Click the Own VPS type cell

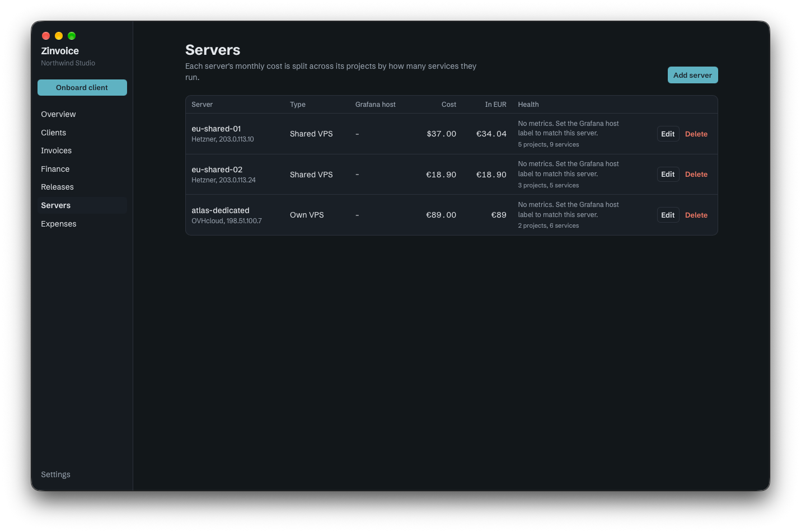tap(307, 215)
